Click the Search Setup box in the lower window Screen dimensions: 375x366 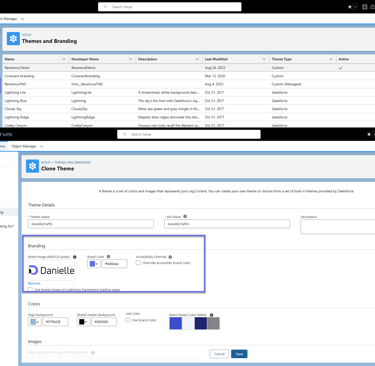click(189, 134)
